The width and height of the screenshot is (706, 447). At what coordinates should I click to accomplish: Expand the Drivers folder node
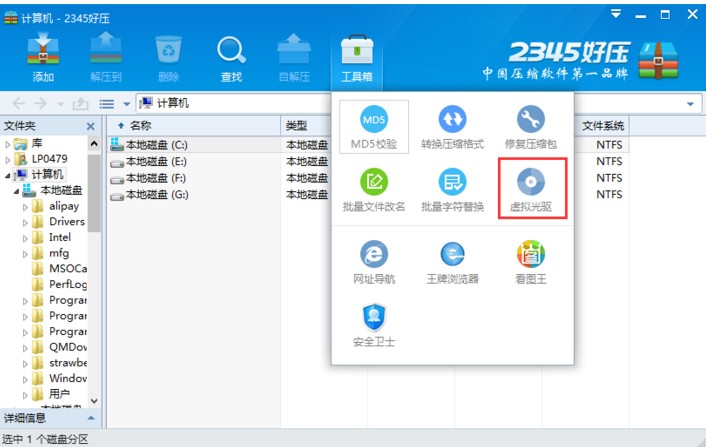coord(25,223)
